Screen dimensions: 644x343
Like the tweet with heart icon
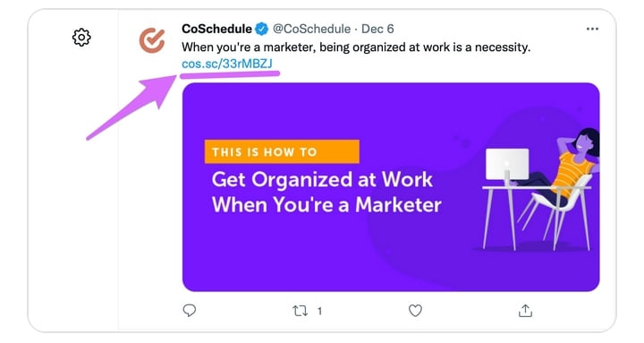click(415, 310)
